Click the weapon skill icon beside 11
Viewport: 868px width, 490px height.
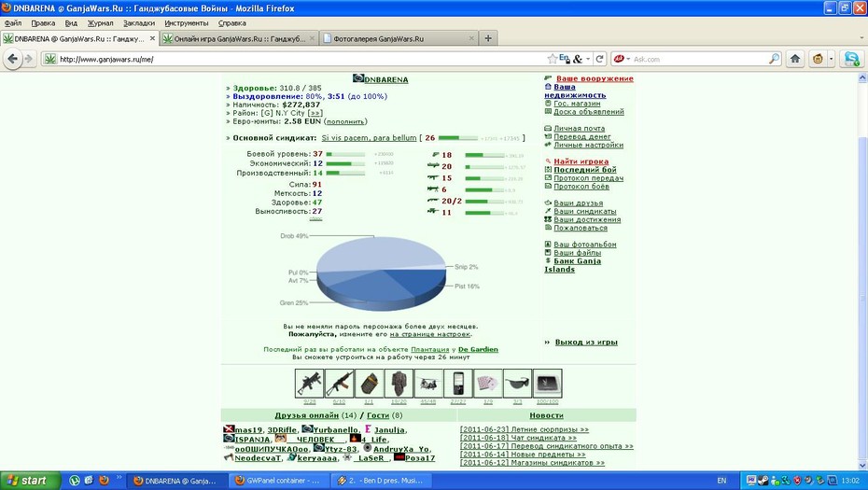tap(433, 212)
